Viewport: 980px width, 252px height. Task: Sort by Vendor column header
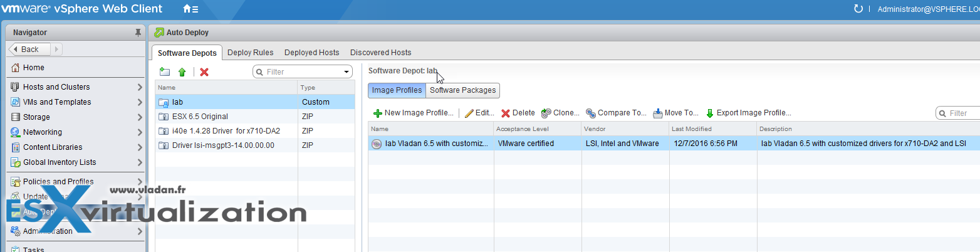[625, 129]
